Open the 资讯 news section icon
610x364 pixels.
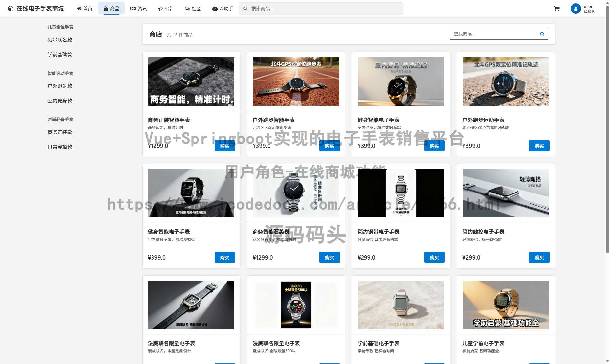pos(133,8)
